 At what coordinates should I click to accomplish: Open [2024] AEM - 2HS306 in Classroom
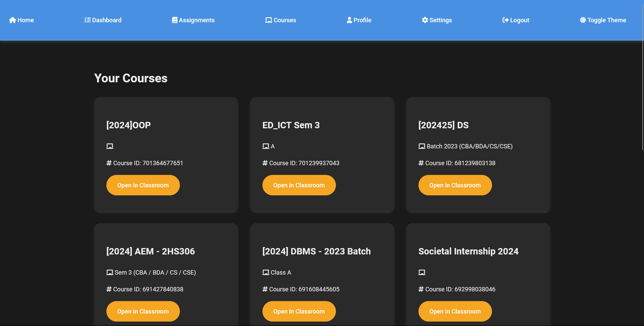coord(143,311)
